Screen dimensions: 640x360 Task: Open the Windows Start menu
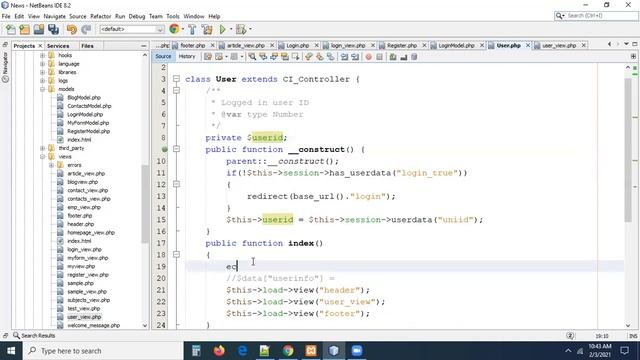coord(11,351)
